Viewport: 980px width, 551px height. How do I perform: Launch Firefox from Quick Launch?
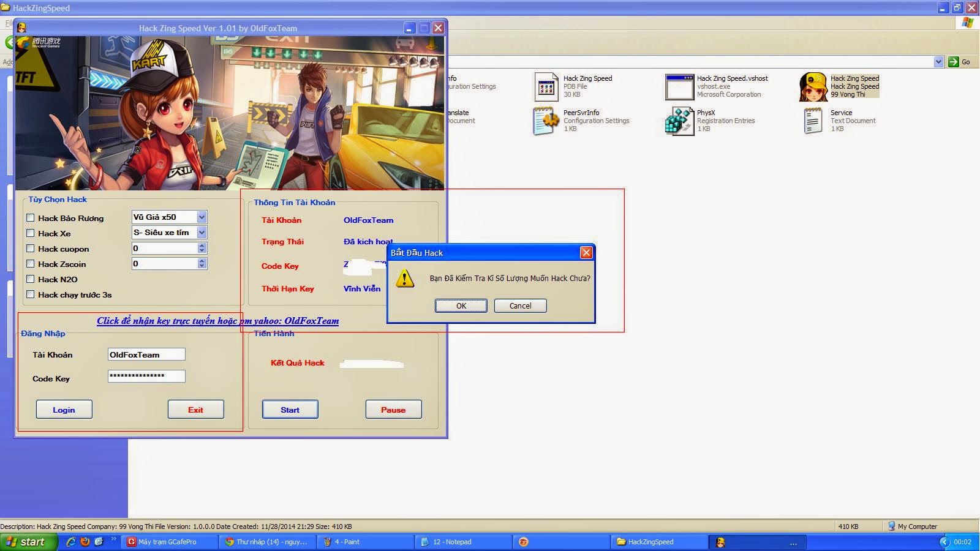(x=85, y=542)
